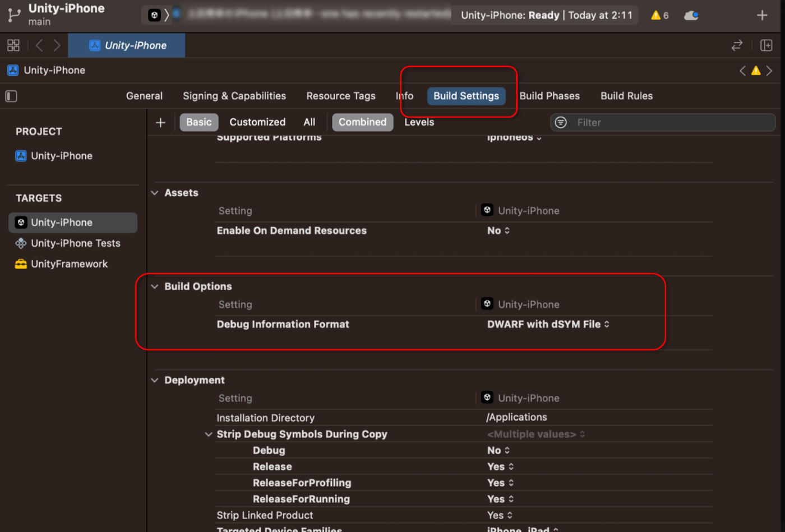Image resolution: width=785 pixels, height=532 pixels.
Task: Click the filter icon in search field
Action: tap(561, 122)
